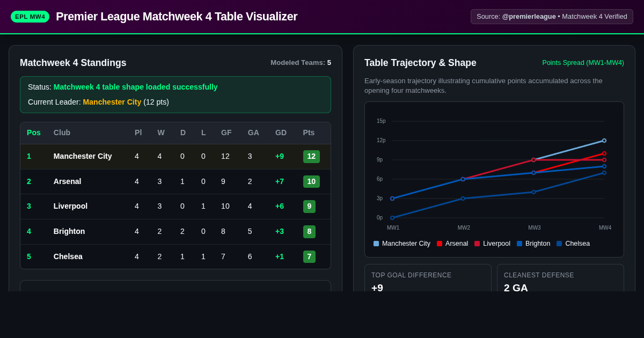Image resolution: width=644 pixels, height=338 pixels.
Task: Click the Premier League Matchweek 4 Table Visualizer title
Action: [177, 17]
